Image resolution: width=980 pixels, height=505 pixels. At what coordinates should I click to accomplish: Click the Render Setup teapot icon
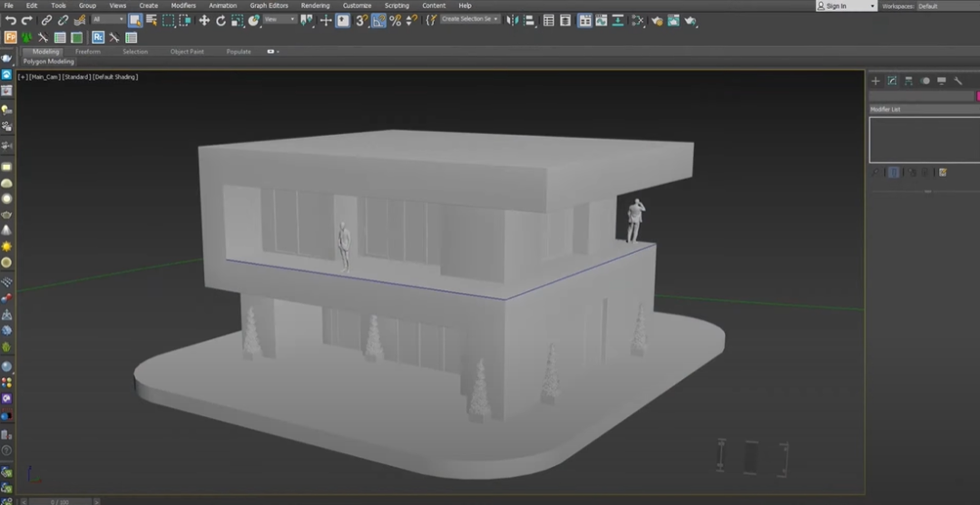coord(657,20)
